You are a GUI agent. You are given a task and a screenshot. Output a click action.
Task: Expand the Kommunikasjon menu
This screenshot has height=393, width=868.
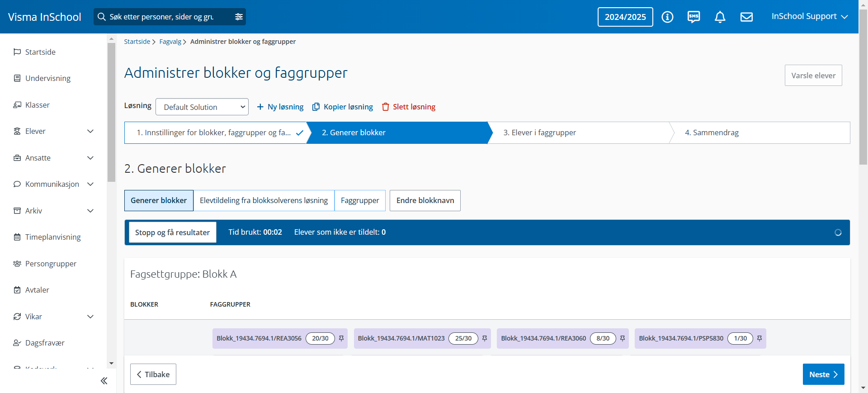pos(90,184)
